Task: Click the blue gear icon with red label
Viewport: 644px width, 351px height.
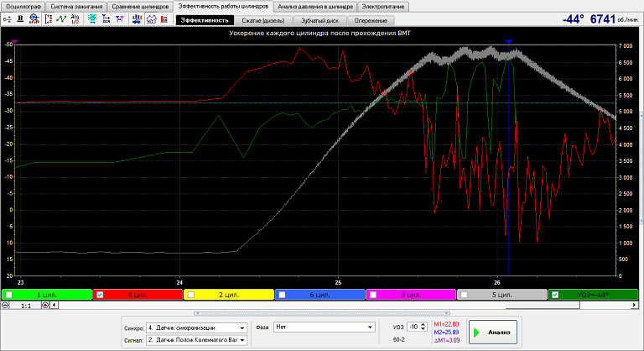Action: point(34,19)
